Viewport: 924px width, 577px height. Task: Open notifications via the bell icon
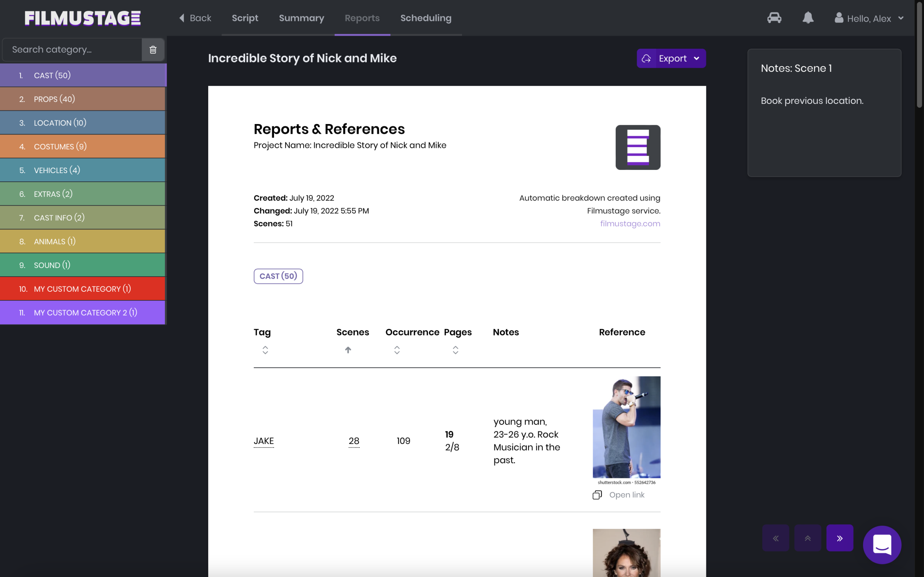click(x=808, y=18)
